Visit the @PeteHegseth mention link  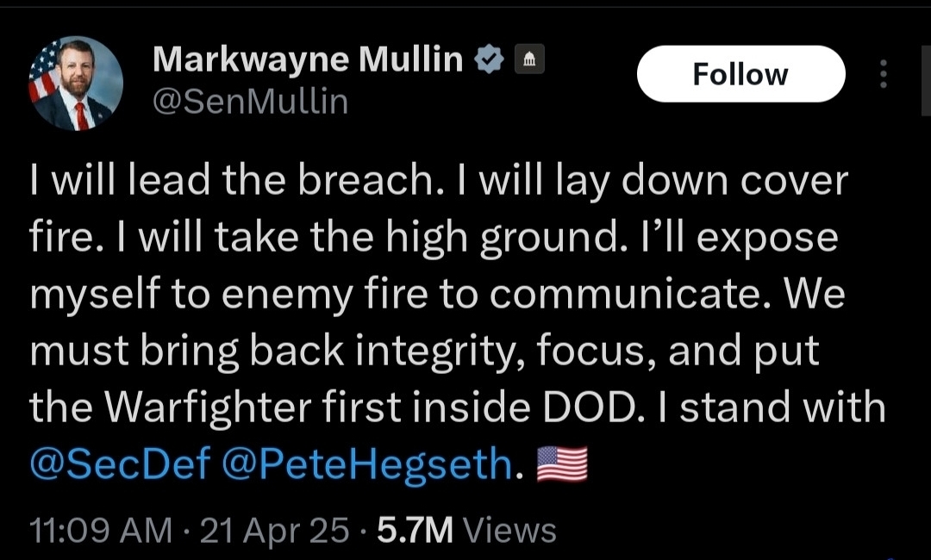point(367,464)
